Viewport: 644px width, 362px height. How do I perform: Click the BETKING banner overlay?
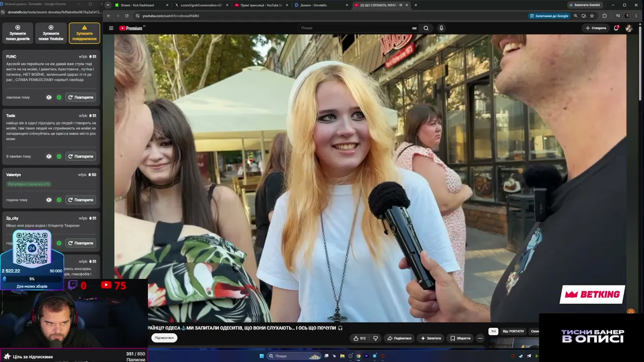coord(593,295)
